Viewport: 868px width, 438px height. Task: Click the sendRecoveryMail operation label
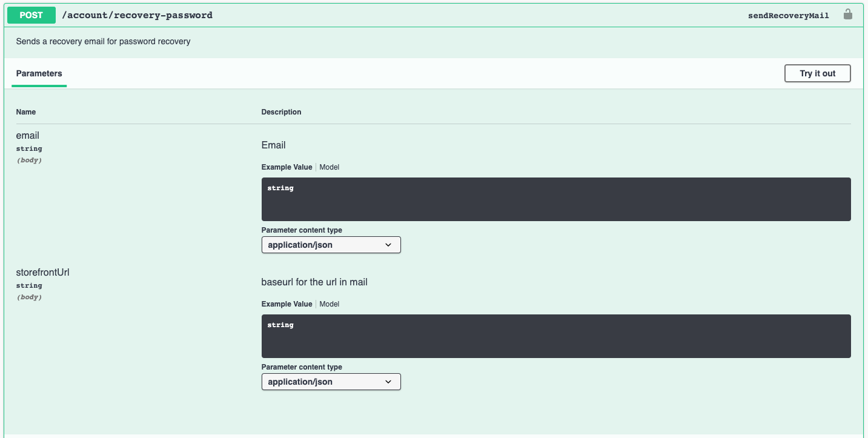788,15
